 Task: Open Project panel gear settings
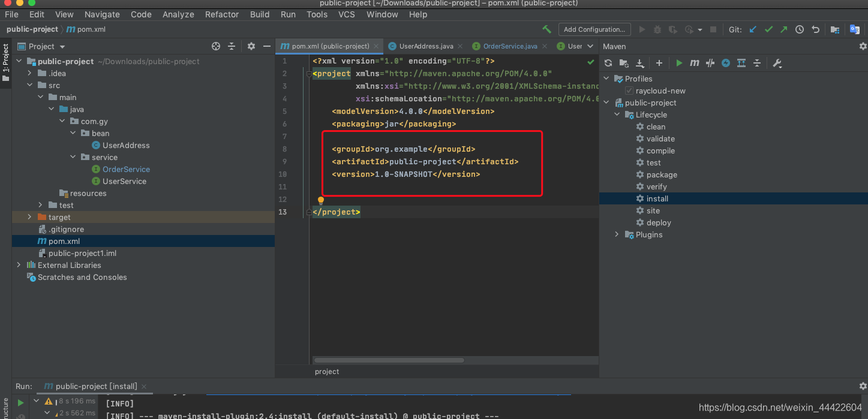pyautogui.click(x=251, y=46)
